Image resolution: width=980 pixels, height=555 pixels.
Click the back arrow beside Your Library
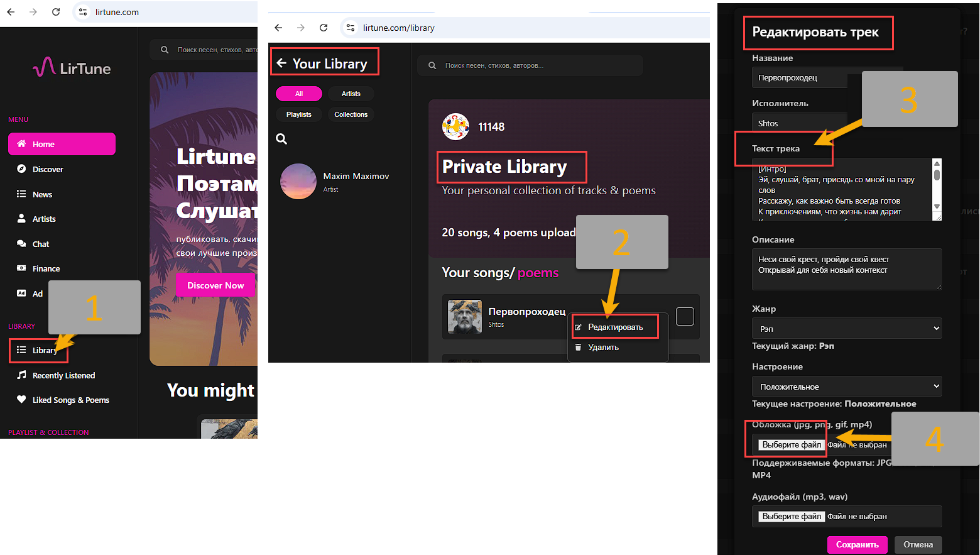pyautogui.click(x=281, y=63)
